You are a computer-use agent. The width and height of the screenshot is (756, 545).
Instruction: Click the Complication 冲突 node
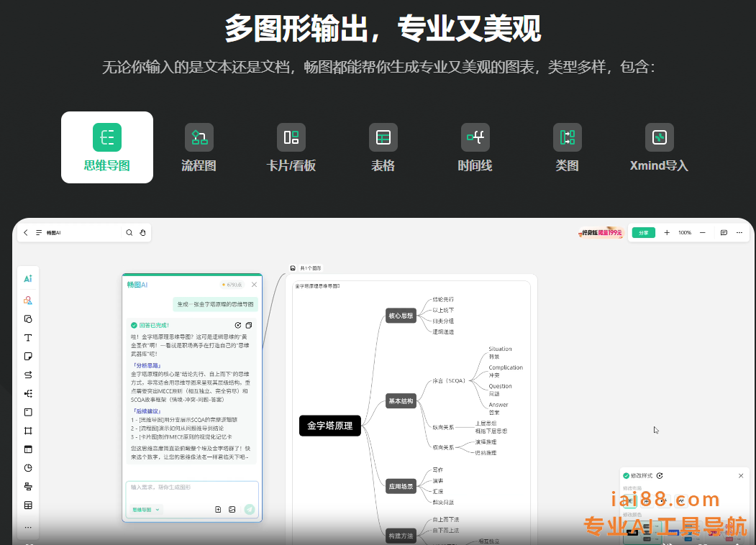tap(506, 371)
